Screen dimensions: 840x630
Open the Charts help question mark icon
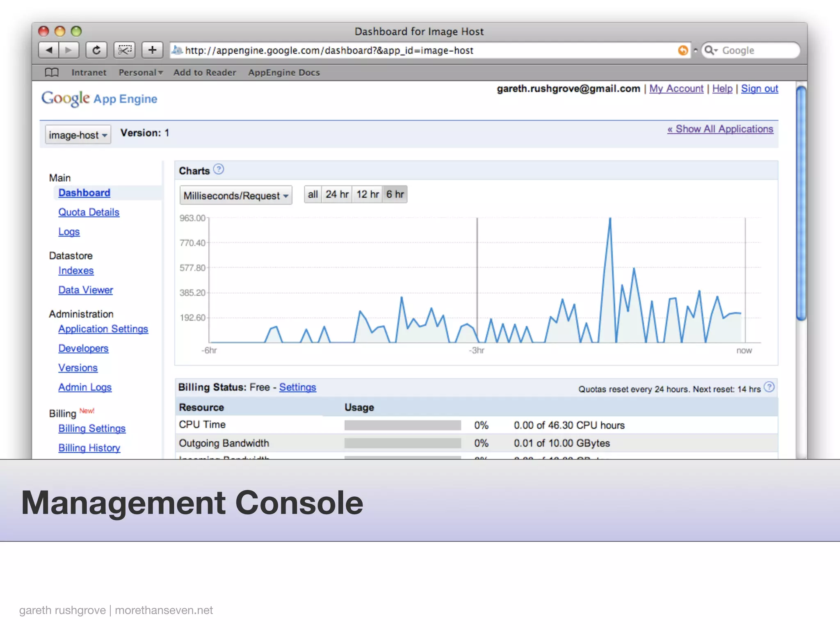click(219, 169)
